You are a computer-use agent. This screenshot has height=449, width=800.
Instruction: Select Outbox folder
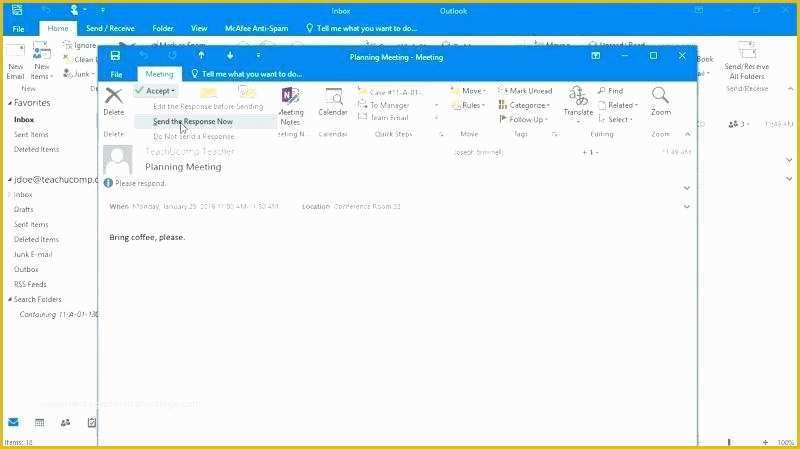26,269
